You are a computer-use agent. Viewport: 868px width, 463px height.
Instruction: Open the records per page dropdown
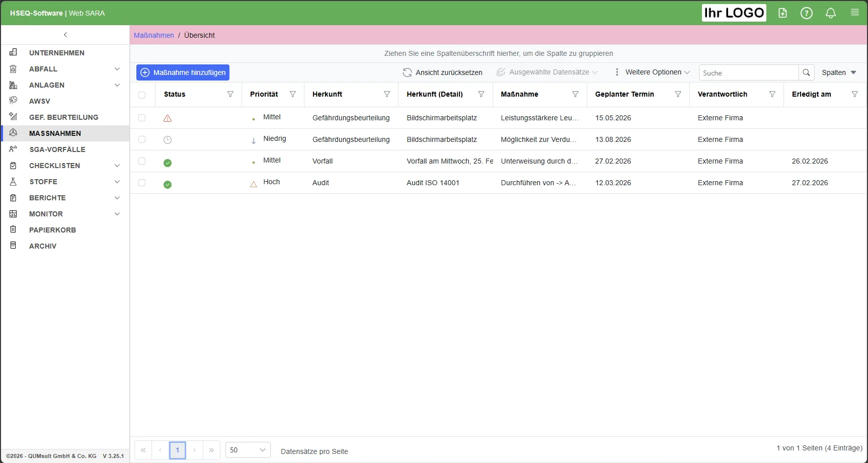coord(248,450)
